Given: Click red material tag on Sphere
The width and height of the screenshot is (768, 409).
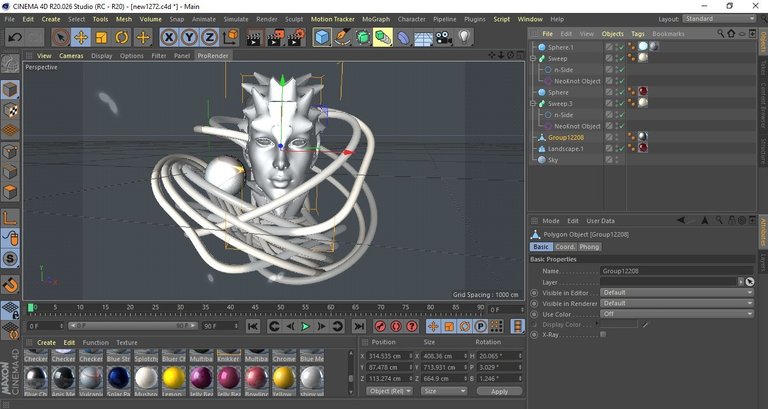Looking at the screenshot, I should 643,92.
